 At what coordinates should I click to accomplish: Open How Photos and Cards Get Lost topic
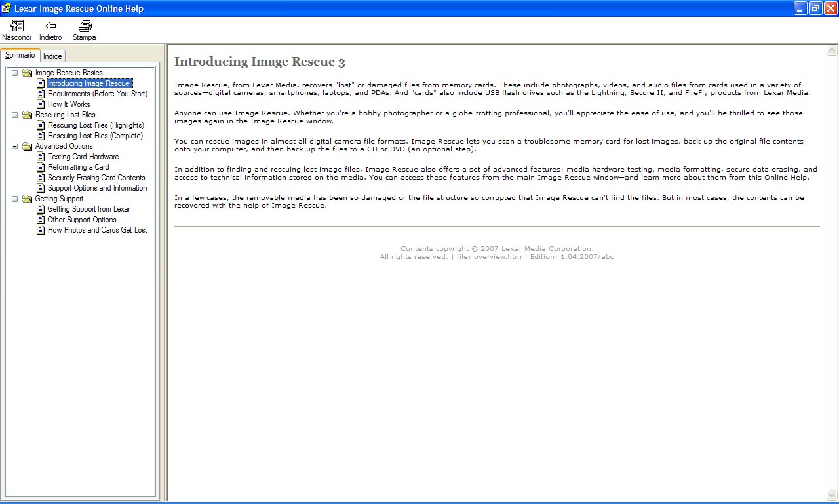tap(98, 230)
